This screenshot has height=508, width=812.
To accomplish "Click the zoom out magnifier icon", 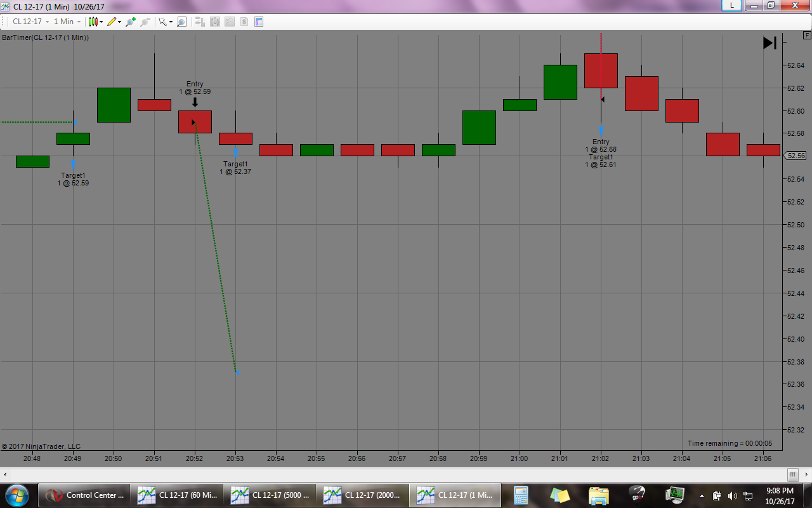I will pos(145,22).
